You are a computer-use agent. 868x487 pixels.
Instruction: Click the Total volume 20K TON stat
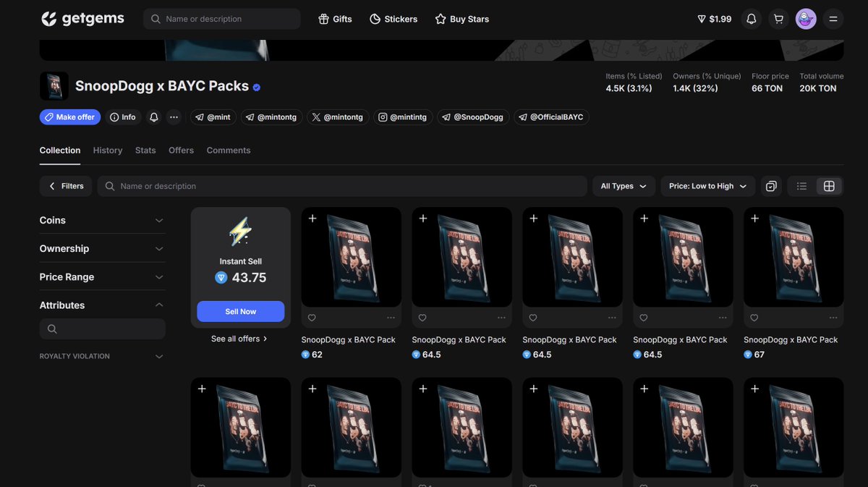tap(821, 82)
